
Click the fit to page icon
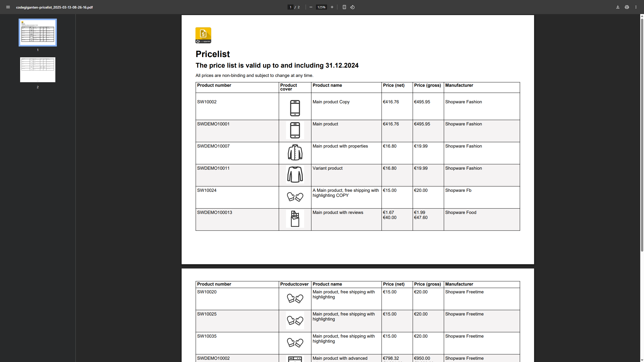tap(344, 7)
